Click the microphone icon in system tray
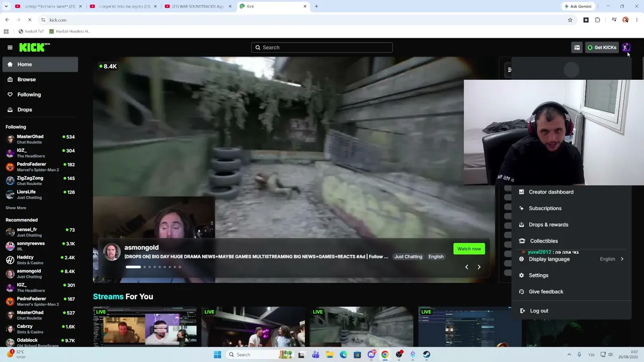Viewport: 644px width, 362px height. coord(579,354)
